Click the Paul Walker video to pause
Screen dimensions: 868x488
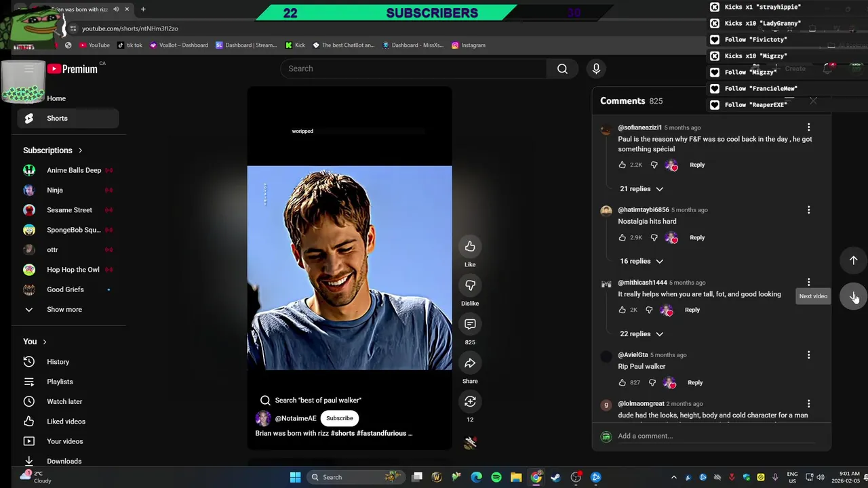pos(349,268)
